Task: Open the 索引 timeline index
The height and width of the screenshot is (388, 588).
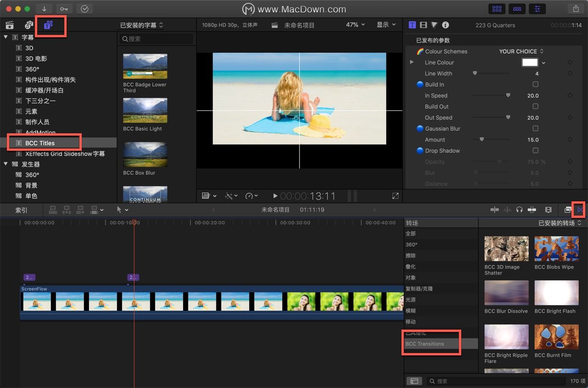Action: (21, 210)
